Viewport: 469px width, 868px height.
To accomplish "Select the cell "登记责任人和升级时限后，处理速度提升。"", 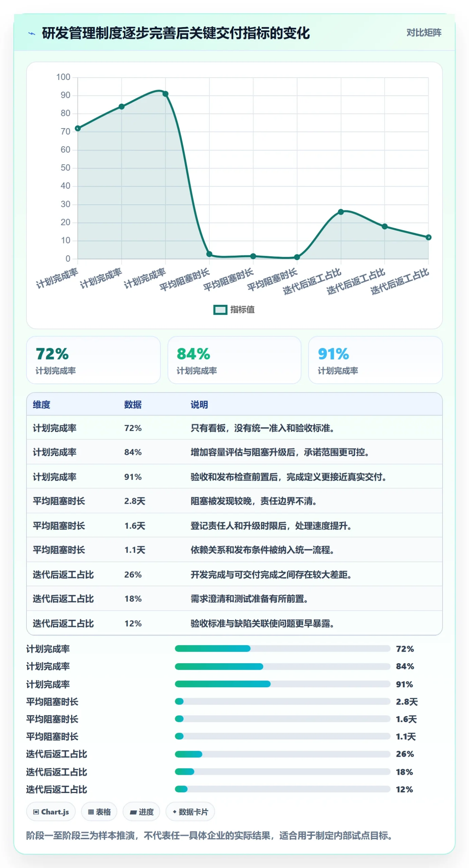I will (271, 526).
